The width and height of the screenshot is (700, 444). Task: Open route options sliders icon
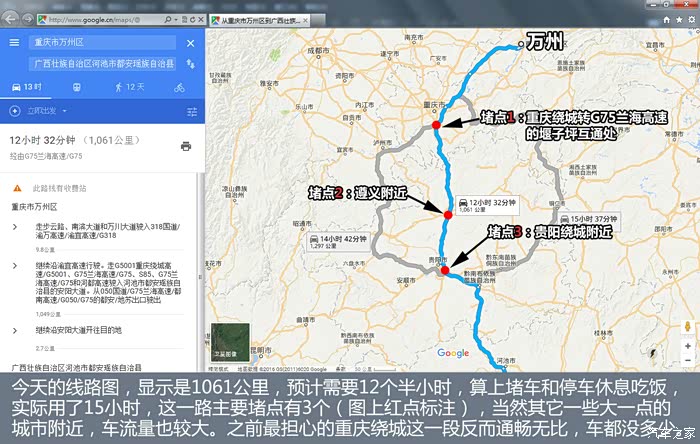(192, 111)
